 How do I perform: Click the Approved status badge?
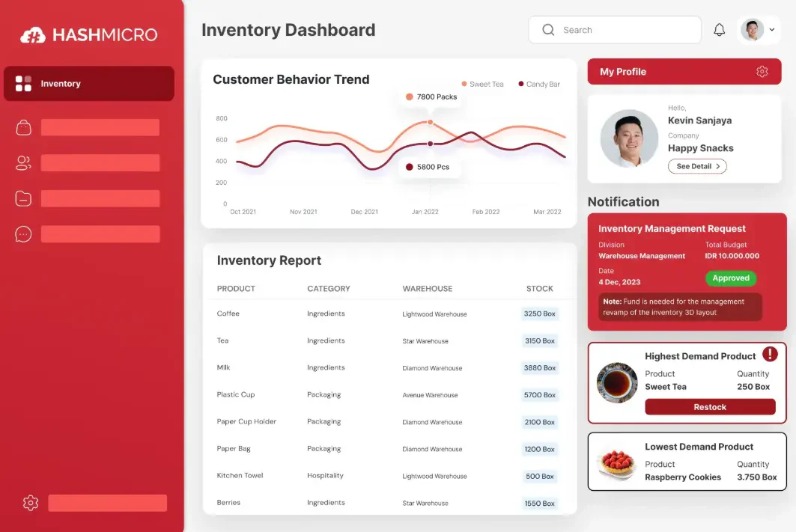point(731,278)
